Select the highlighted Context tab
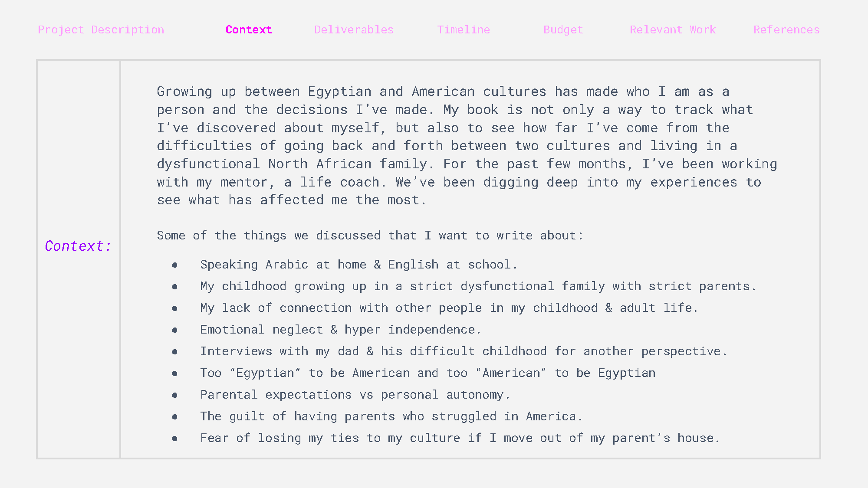 click(x=249, y=30)
